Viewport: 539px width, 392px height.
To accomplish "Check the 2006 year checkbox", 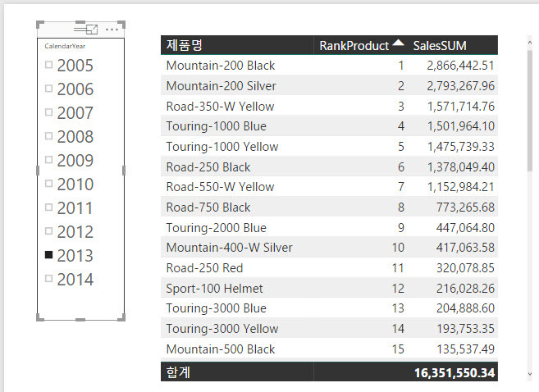I will 48,89.
